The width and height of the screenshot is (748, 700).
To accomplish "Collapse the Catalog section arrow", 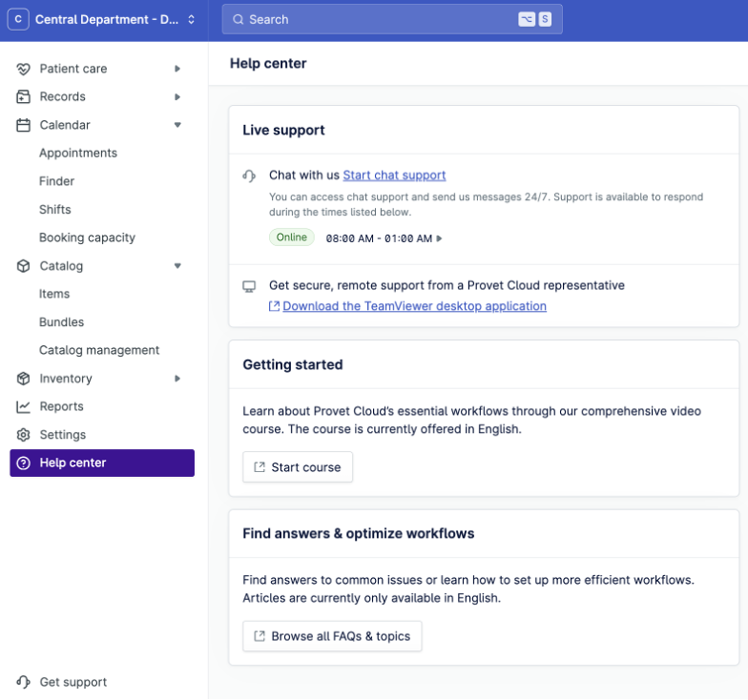I will pyautogui.click(x=177, y=266).
